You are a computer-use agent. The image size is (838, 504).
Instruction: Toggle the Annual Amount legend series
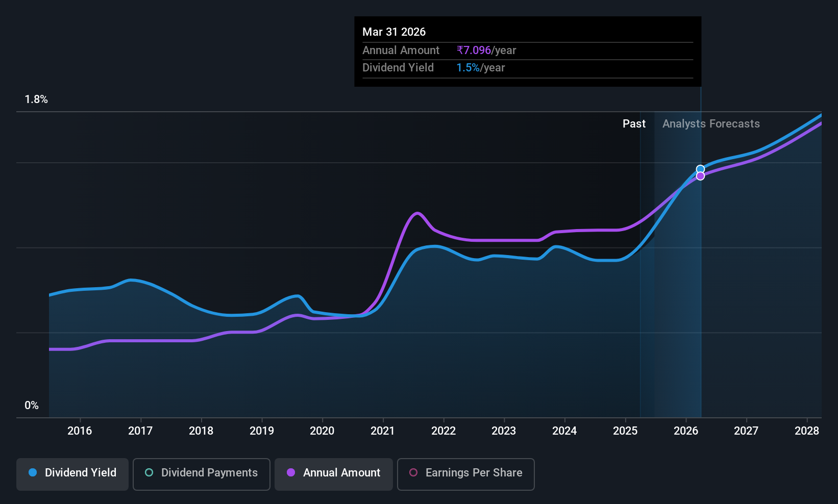[334, 474]
